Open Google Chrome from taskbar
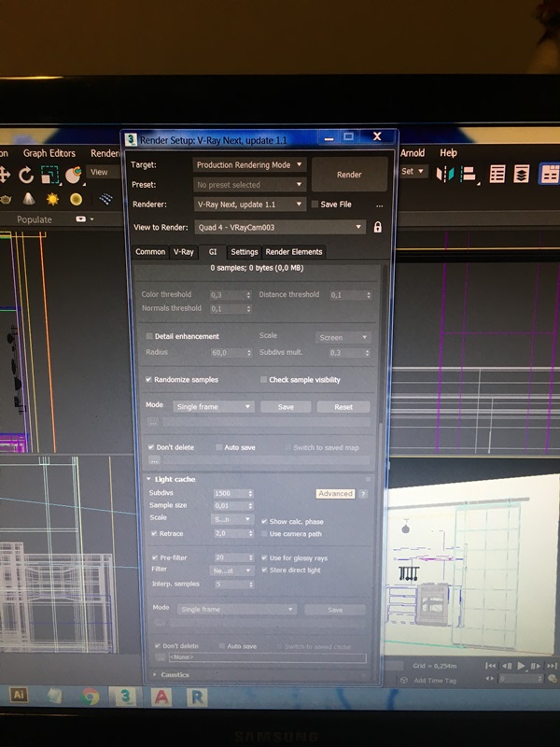Screen dimensions: 560x747 coord(91,697)
